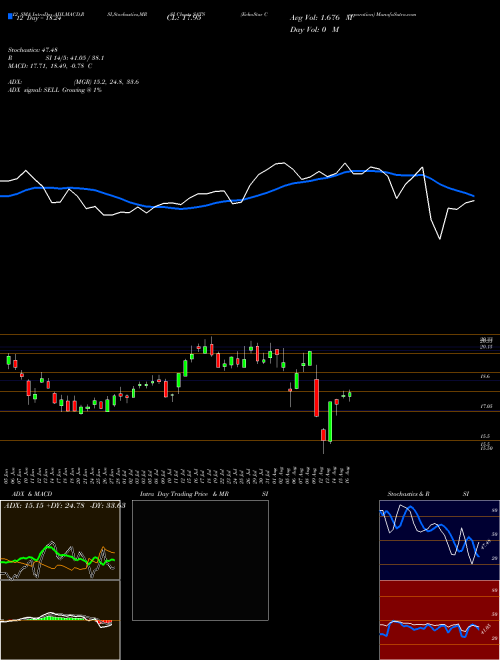Click the 'Avg Vol: 1.676 M' text
Image resolution: width=500 pixels, height=660 pixels.
(321, 18)
